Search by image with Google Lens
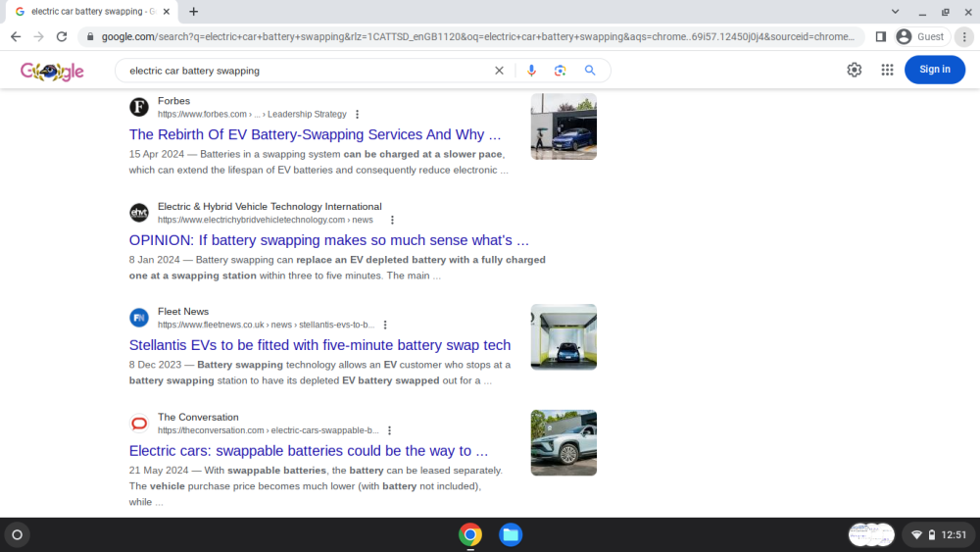The width and height of the screenshot is (980, 552). [x=560, y=71]
